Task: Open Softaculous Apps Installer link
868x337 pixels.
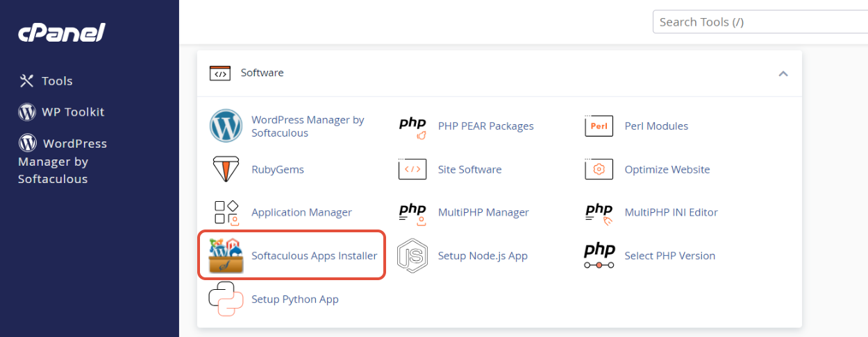Action: [x=314, y=256]
